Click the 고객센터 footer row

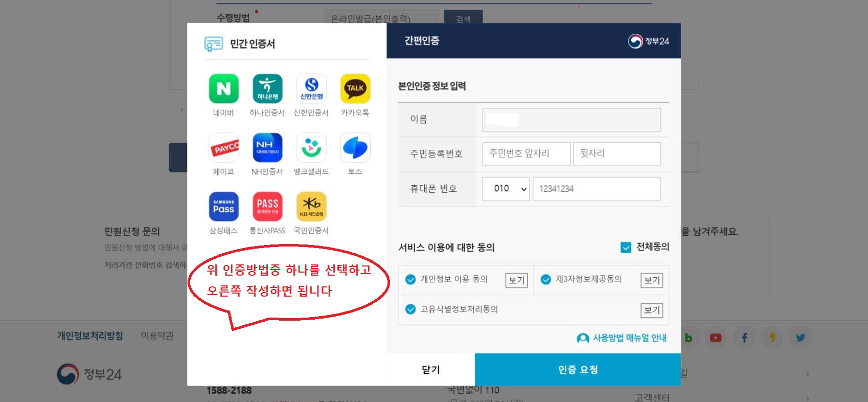(x=721, y=397)
